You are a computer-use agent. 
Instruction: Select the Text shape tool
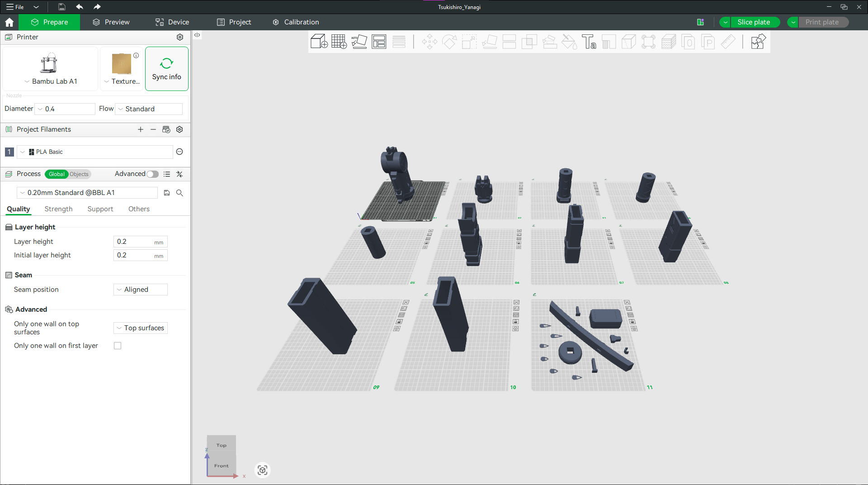(589, 42)
